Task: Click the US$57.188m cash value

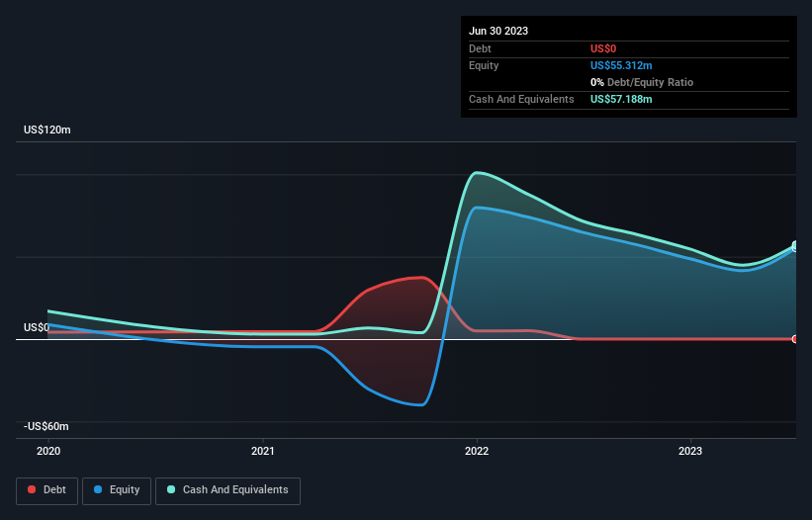Action: coord(621,99)
